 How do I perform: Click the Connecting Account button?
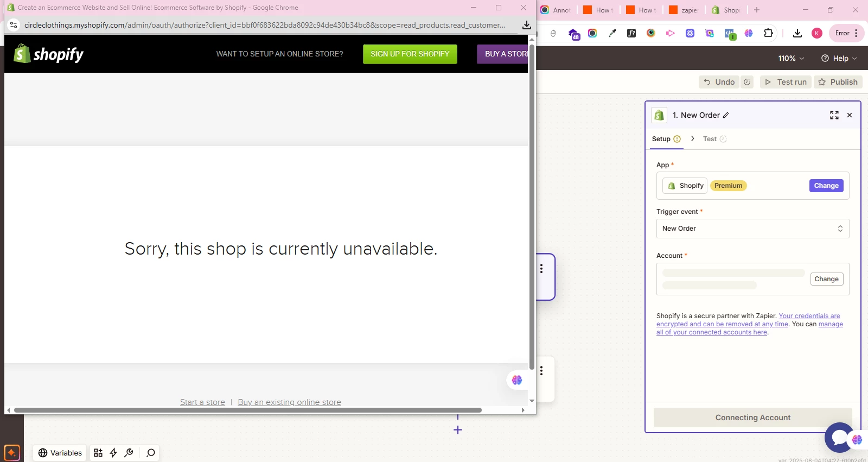click(x=752, y=417)
